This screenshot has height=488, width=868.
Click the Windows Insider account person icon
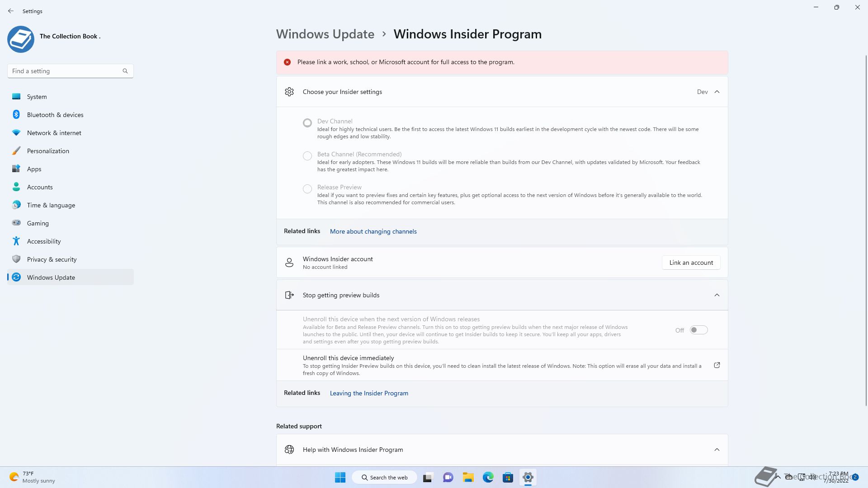pyautogui.click(x=289, y=263)
